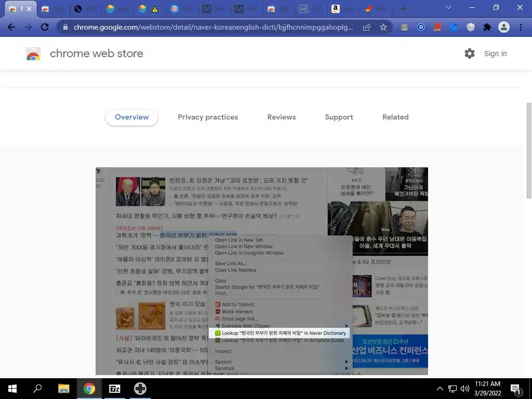Screen dimensions: 532x399
Task: Open Web Store settings gear
Action: click(x=470, y=54)
